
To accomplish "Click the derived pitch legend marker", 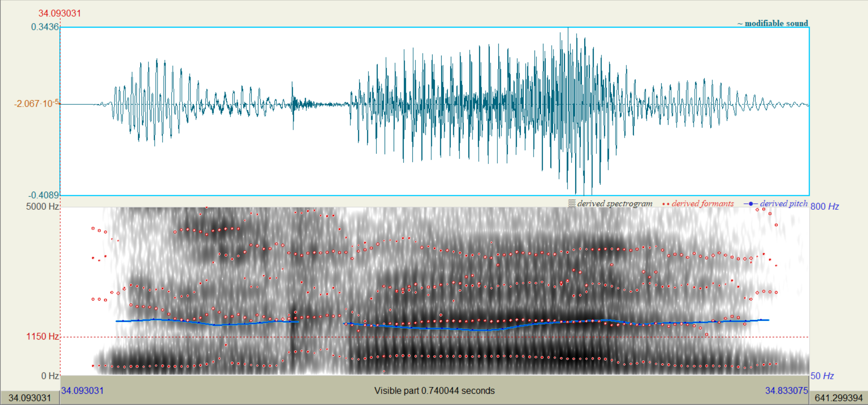I will pos(750,204).
